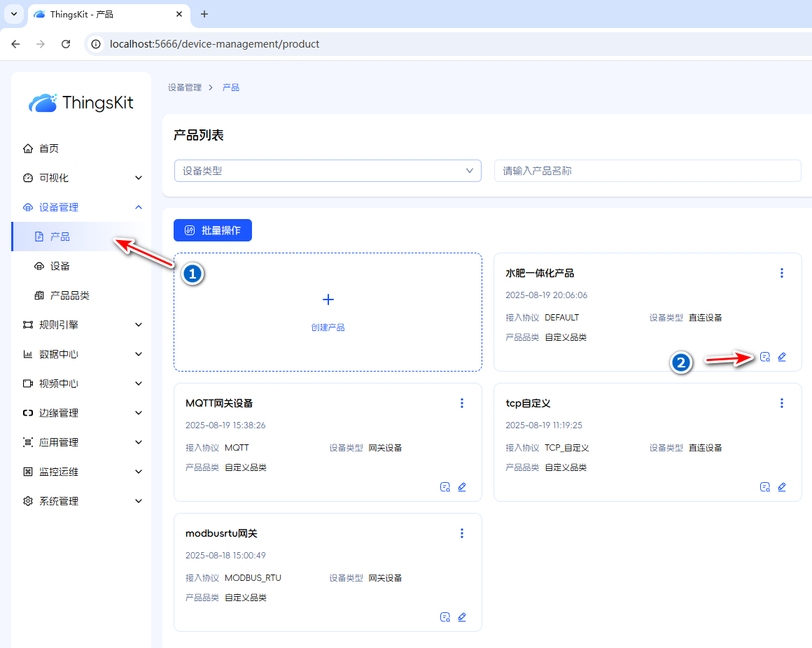
Task: Click the plus icon to create product
Action: point(328,300)
